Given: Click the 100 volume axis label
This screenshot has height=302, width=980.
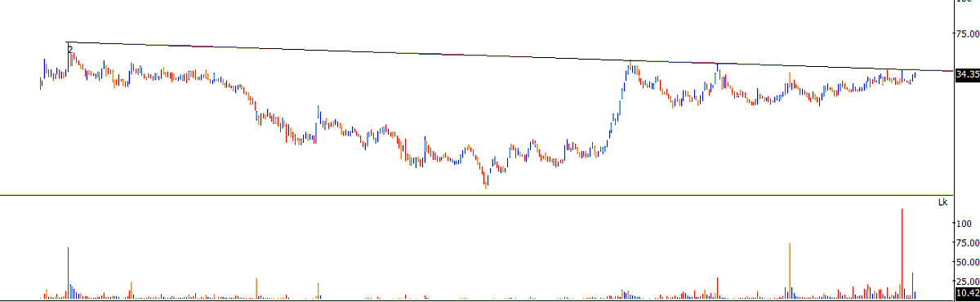Looking at the screenshot, I should pyautogui.click(x=963, y=223).
